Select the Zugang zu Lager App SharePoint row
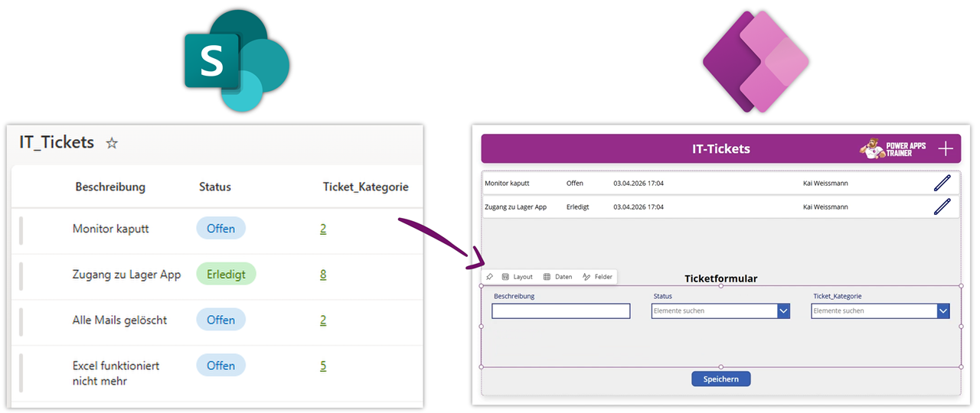Viewport: 980px width, 413px height. (x=218, y=275)
